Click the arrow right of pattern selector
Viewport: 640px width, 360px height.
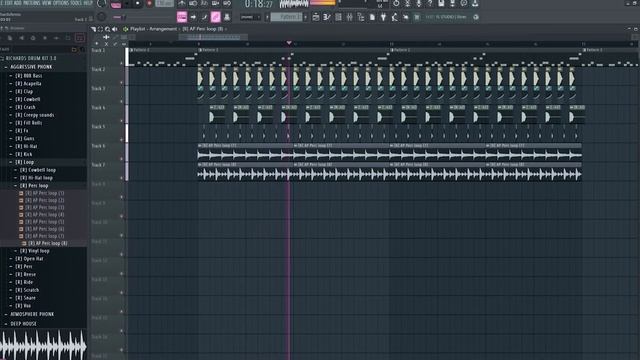(x=306, y=17)
